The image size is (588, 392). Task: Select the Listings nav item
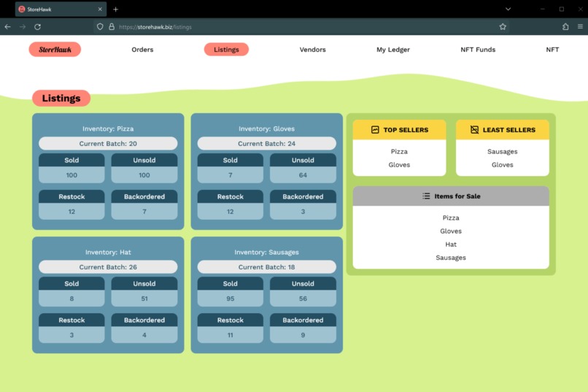226,50
